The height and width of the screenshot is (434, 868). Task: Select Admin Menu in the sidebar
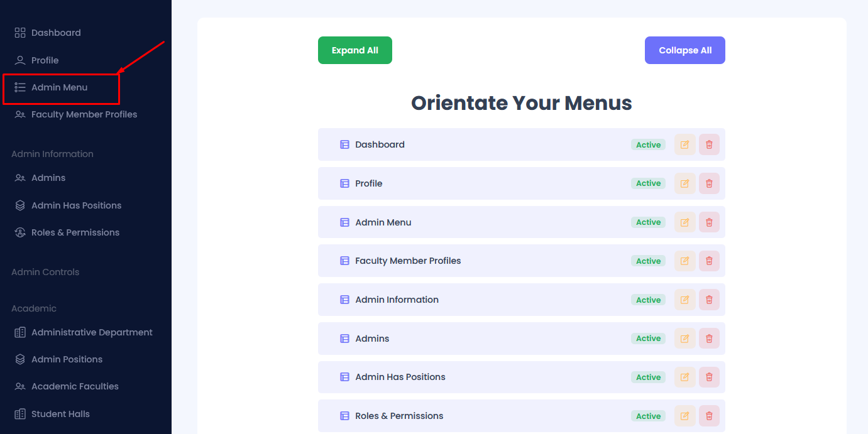pos(59,87)
